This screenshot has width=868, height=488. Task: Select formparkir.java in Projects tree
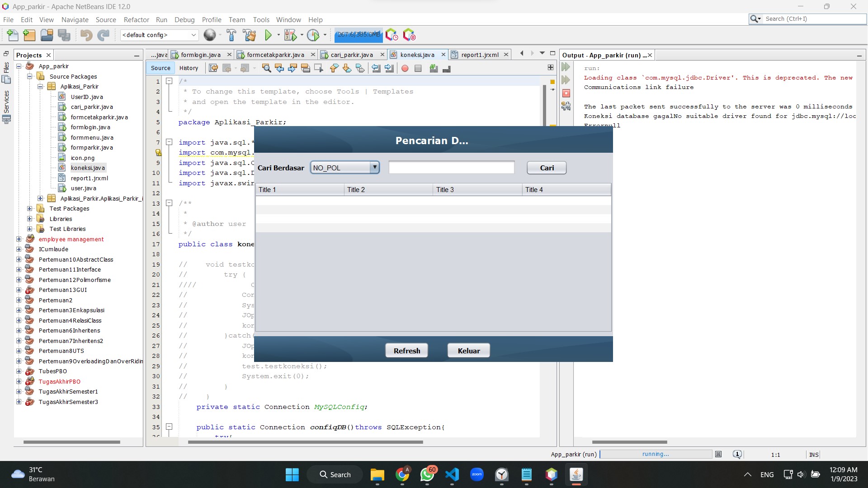click(x=92, y=147)
